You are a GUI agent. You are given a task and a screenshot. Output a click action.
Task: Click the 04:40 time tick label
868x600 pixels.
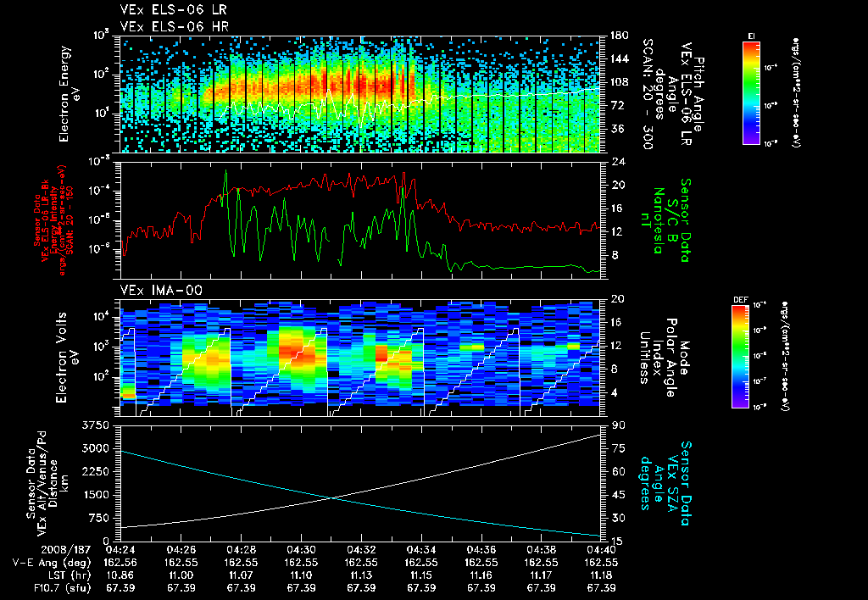[x=602, y=550]
